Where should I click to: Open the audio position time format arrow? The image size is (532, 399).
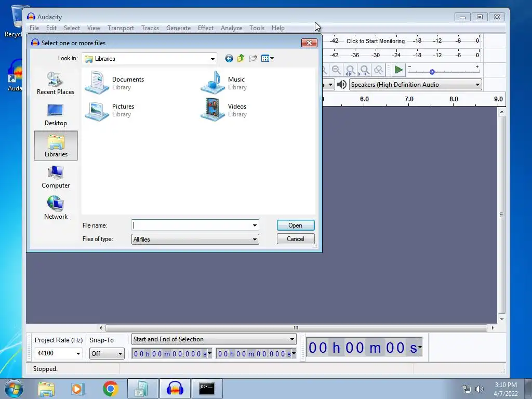click(420, 347)
